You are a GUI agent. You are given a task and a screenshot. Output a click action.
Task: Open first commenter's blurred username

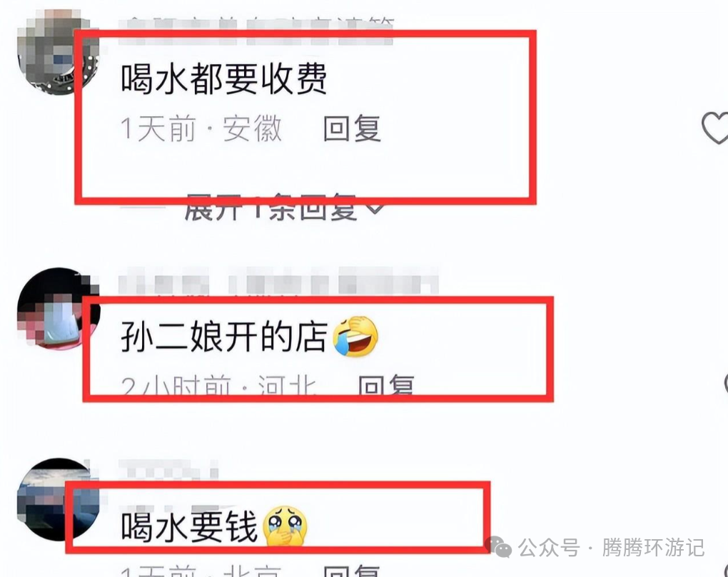click(x=256, y=31)
